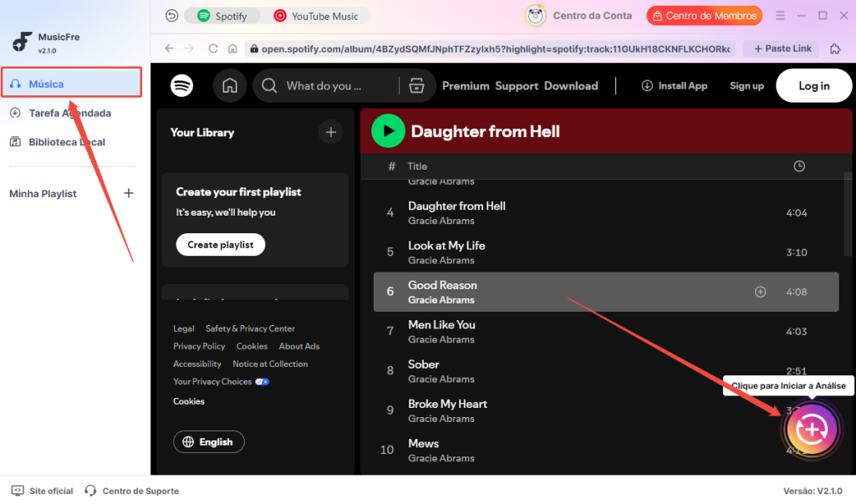Open Gracie Abrams artist link under Sober

[441, 379]
